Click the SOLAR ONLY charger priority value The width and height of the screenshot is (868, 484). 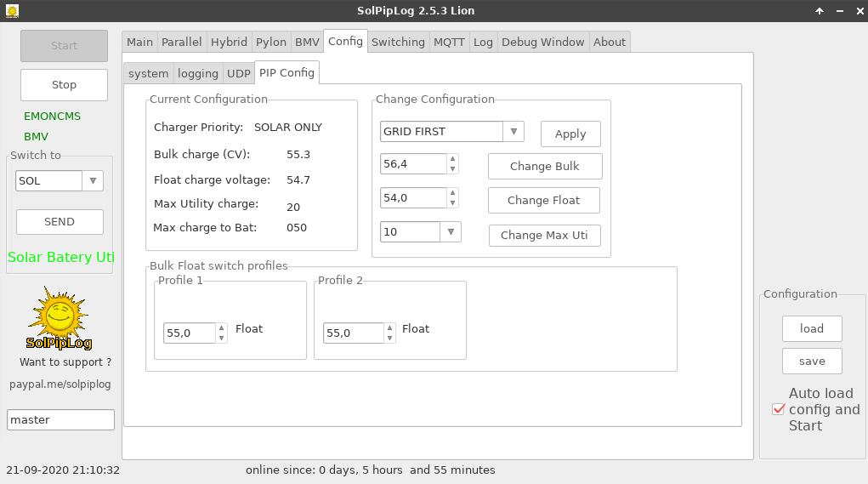[288, 128]
